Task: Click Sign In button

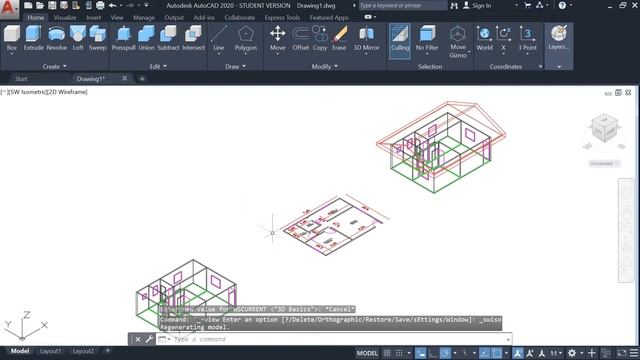Action: [x=477, y=5]
